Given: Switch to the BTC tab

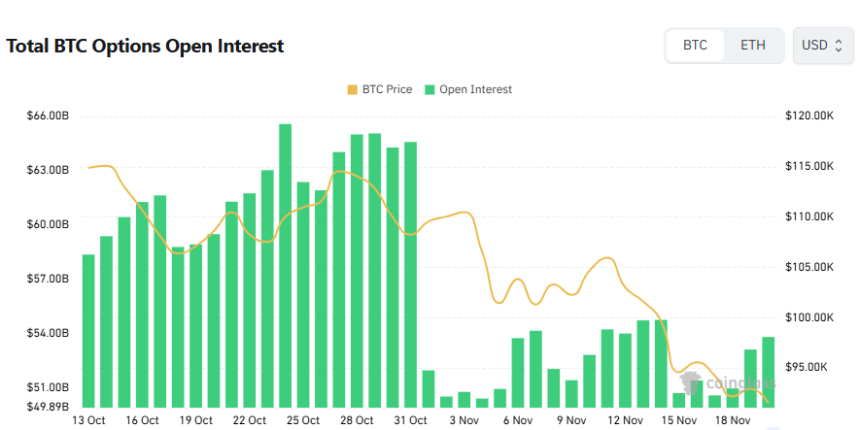Looking at the screenshot, I should coord(695,46).
